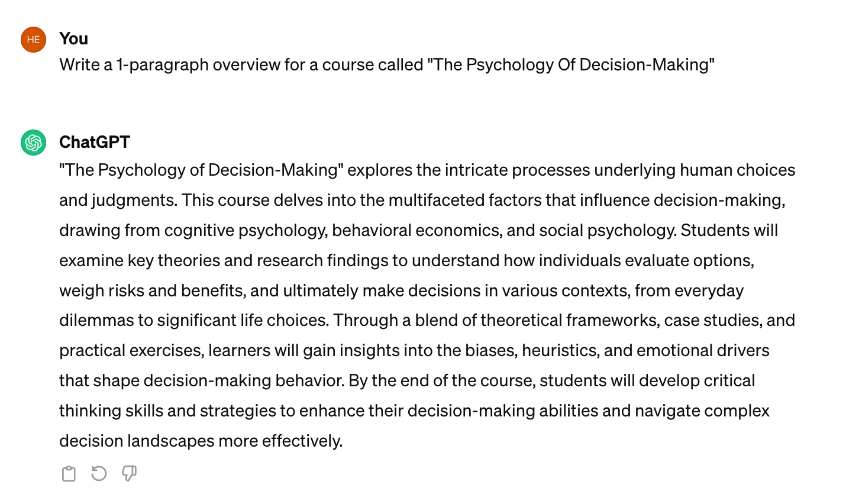Screen dimensions: 846x504
Task: Select the "You" sender name
Action: (74, 38)
